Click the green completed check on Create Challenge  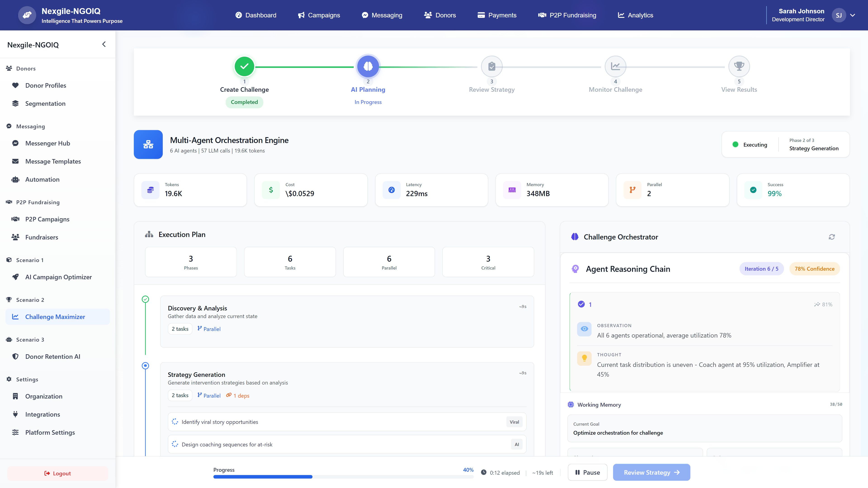(x=244, y=66)
